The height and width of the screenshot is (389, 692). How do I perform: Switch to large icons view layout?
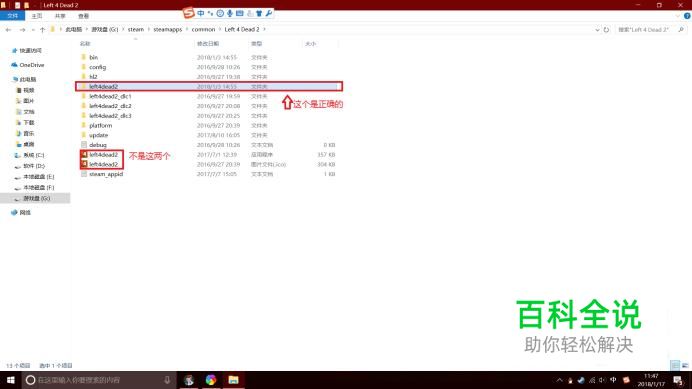pos(685,365)
